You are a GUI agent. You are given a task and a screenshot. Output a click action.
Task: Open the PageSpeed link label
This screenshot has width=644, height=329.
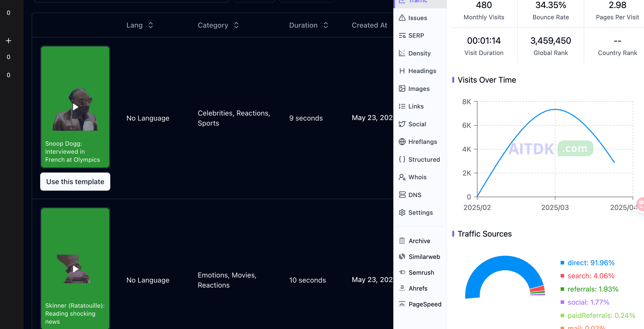coord(425,304)
